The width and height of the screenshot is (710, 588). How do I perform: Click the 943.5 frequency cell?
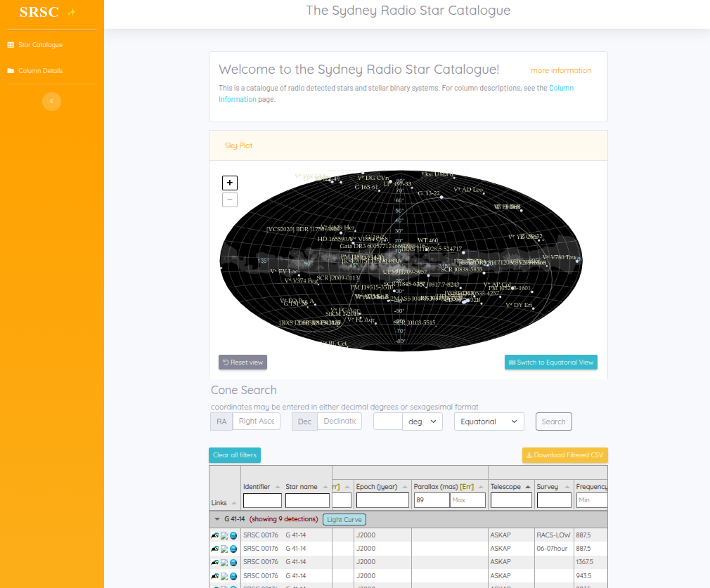coord(590,576)
